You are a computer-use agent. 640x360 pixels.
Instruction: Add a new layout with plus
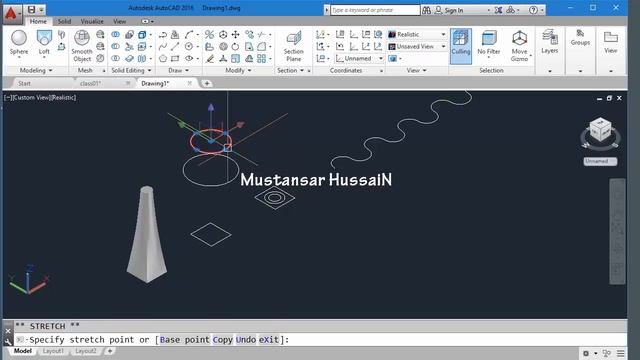110,351
